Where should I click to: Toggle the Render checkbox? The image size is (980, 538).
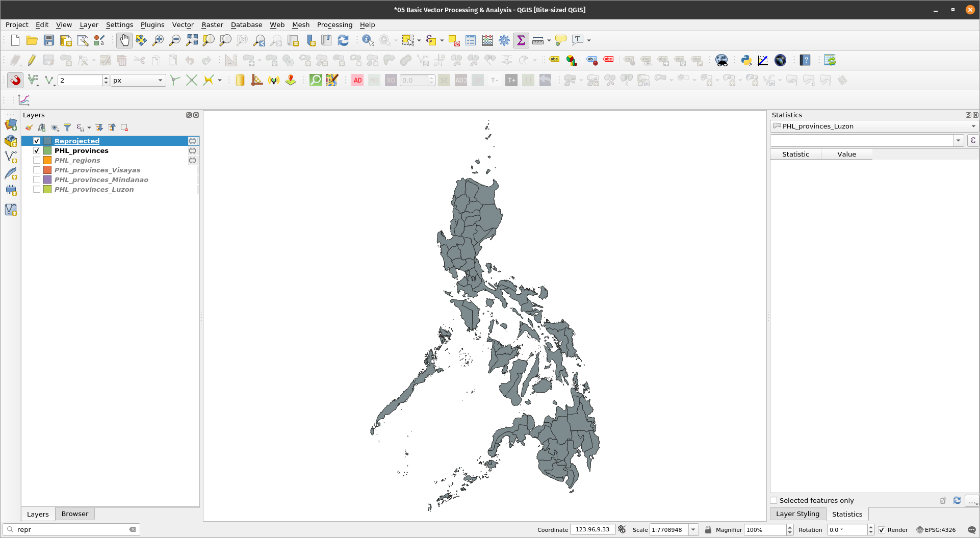882,530
